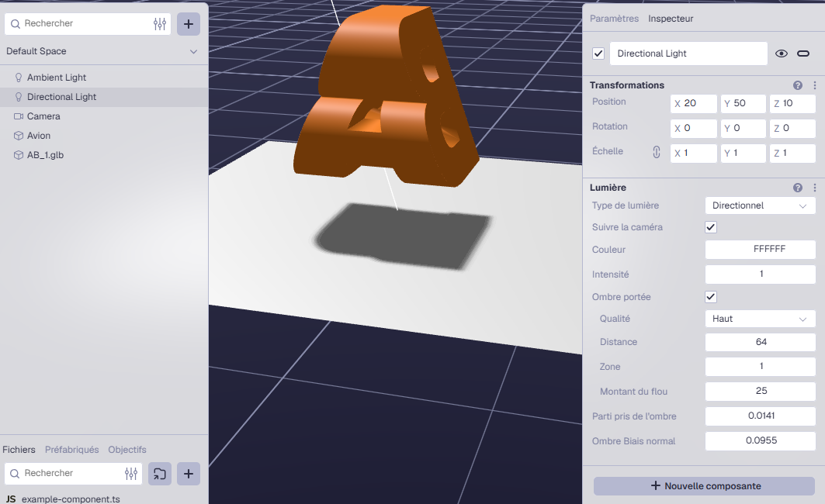Open Transformations more options menu
Screen dimensions: 825x504
coord(814,85)
